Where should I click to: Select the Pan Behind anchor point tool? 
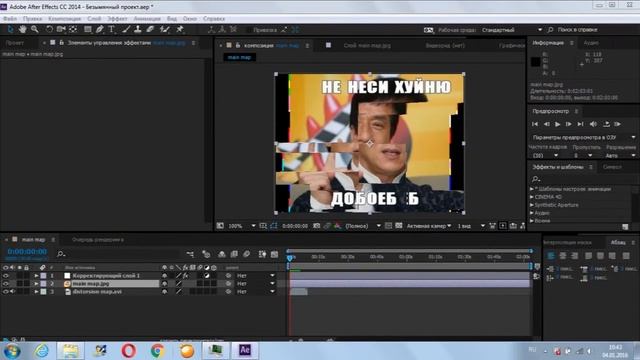(x=73, y=29)
